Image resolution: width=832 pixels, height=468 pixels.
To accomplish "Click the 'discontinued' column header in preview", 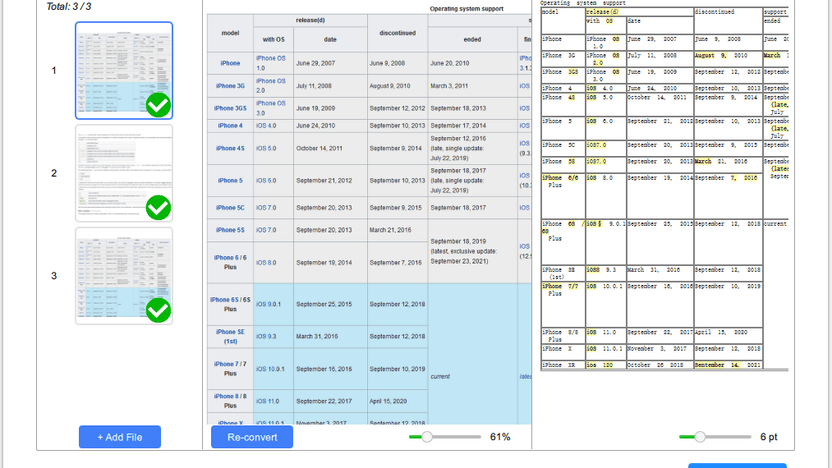I will (x=397, y=33).
